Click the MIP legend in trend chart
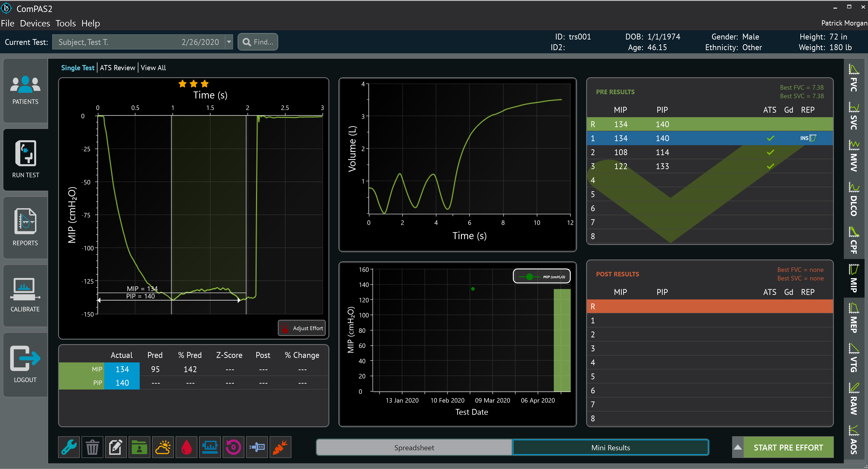Viewport: 868px width, 469px height. (542, 276)
